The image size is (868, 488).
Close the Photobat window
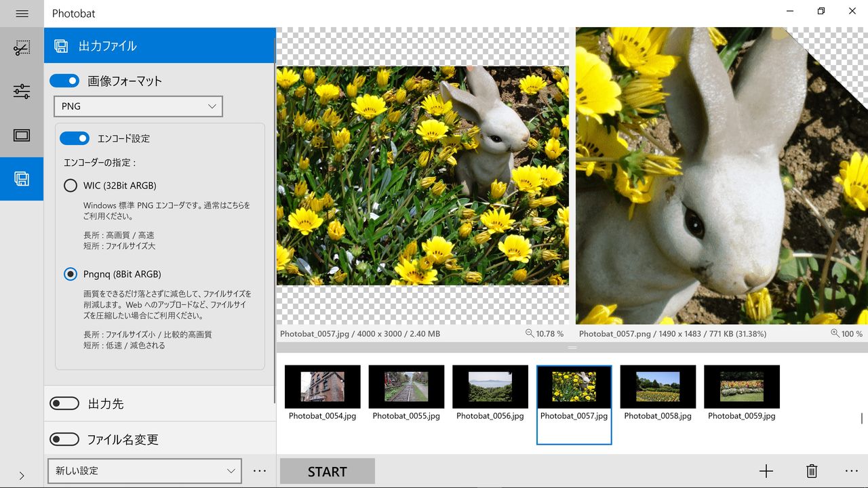852,11
